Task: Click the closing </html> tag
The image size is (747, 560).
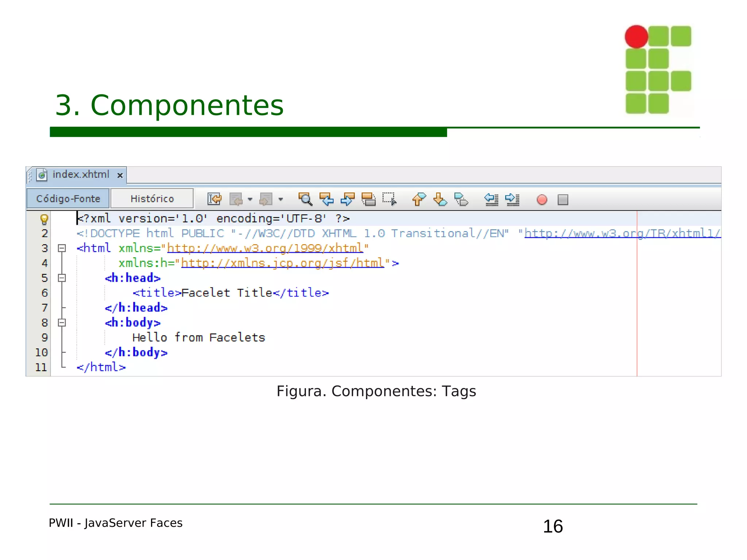Action: pyautogui.click(x=101, y=367)
